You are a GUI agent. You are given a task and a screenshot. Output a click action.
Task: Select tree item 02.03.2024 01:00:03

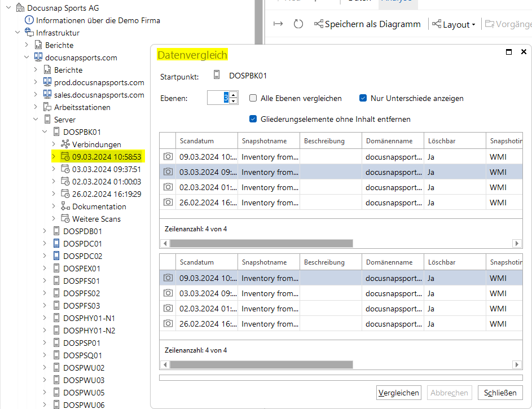(x=107, y=182)
